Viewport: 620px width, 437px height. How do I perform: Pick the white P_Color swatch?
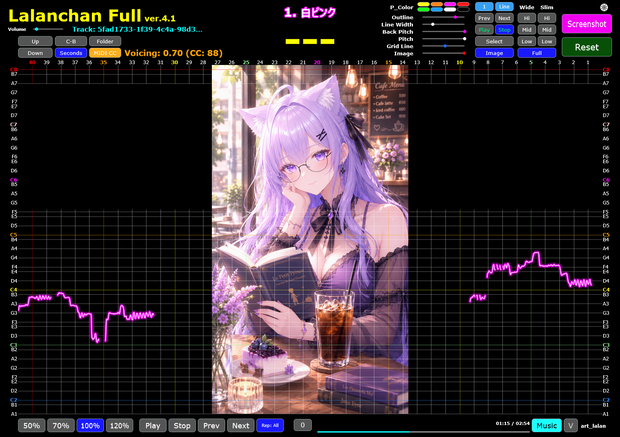click(x=450, y=9)
